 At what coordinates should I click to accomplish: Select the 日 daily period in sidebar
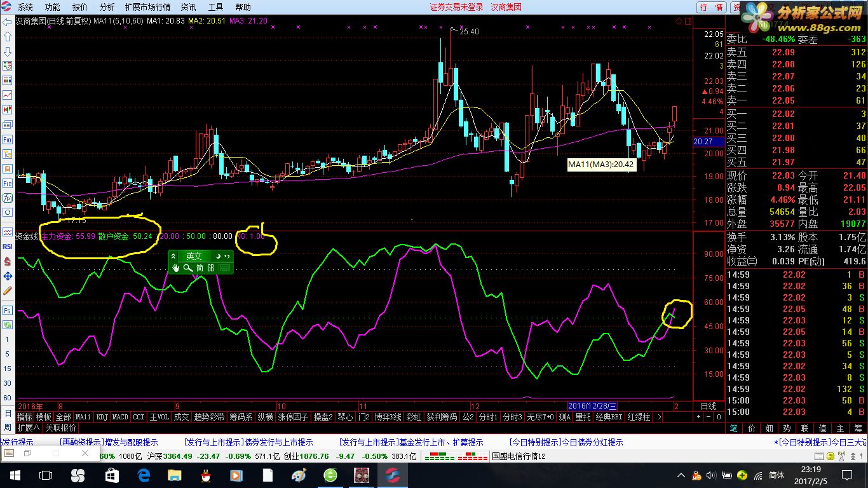(x=8, y=412)
